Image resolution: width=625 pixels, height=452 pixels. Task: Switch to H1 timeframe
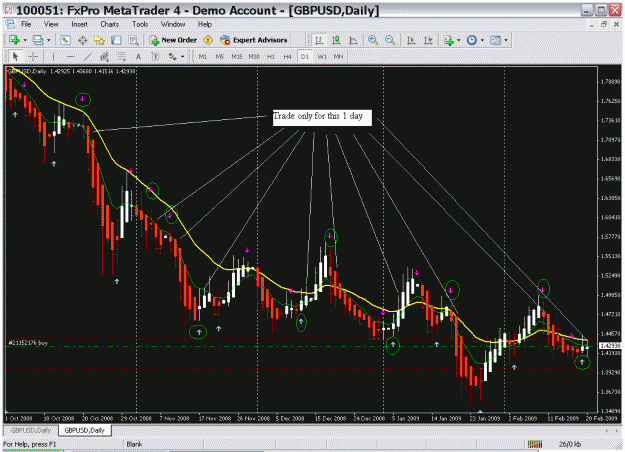point(271,57)
